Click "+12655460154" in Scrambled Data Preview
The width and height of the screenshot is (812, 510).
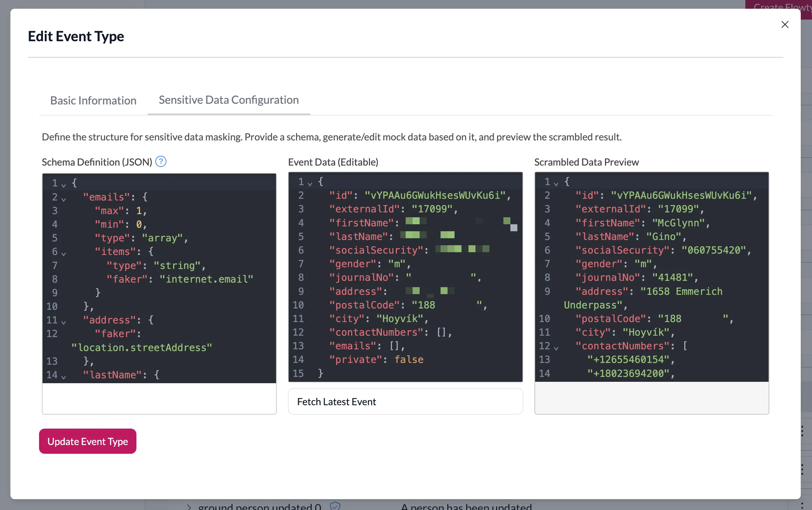[628, 359]
